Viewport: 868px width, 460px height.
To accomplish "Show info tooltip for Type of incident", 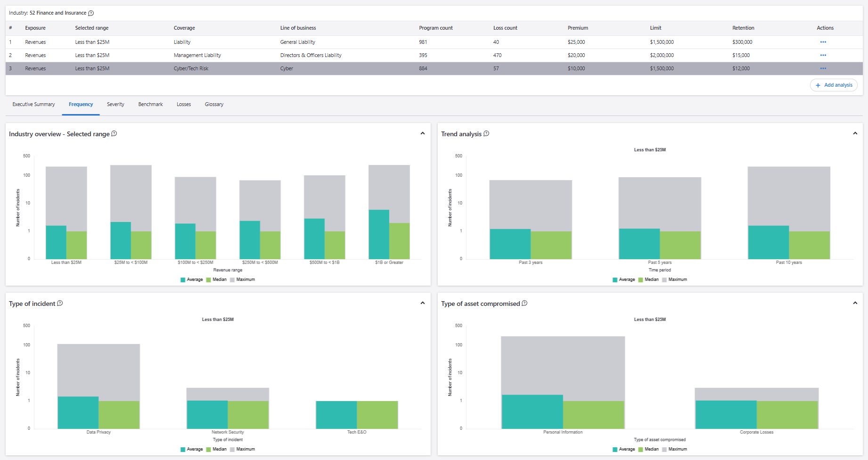I will click(60, 304).
